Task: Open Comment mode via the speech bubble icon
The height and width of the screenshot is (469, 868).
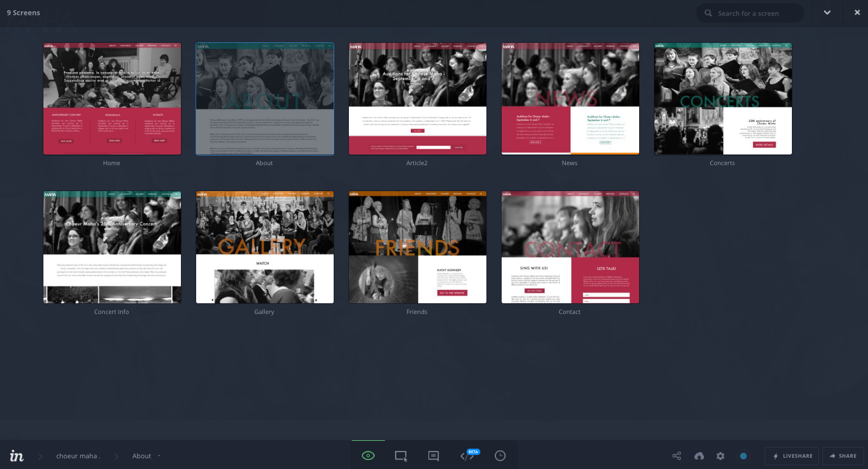Action: point(434,455)
